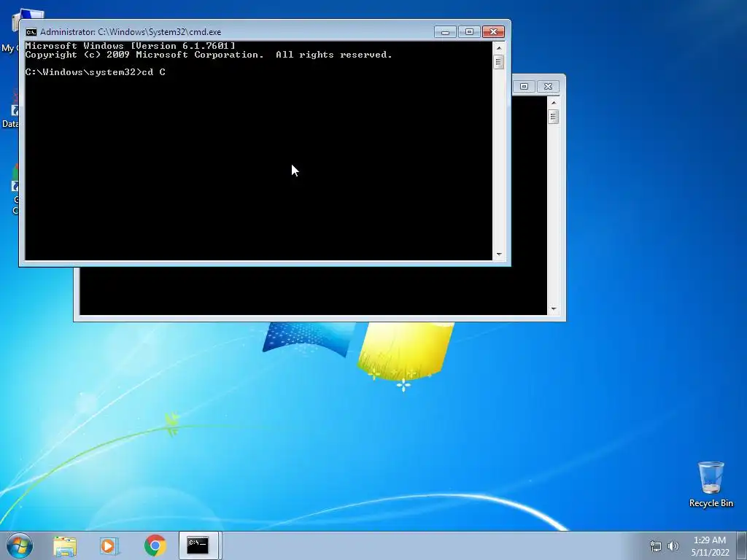The width and height of the screenshot is (747, 560).
Task: Minimize the front Administrator cmd.exe window
Action: (446, 32)
